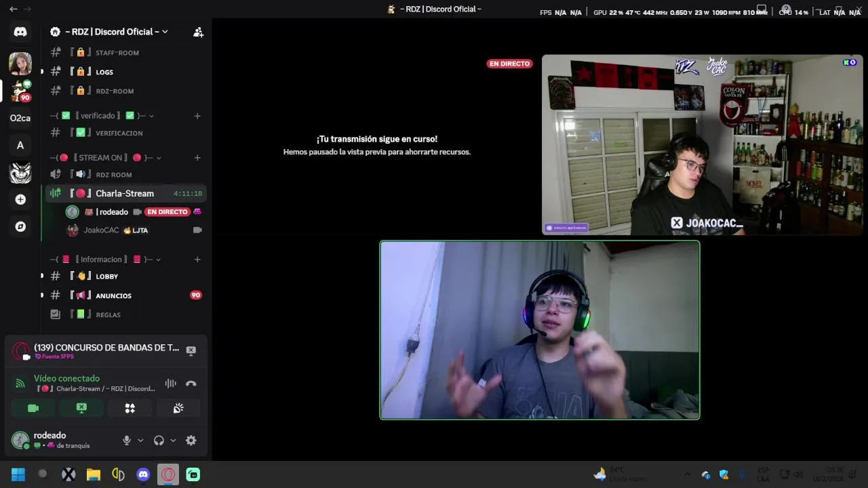Open the connection info signal icon

coord(20,384)
